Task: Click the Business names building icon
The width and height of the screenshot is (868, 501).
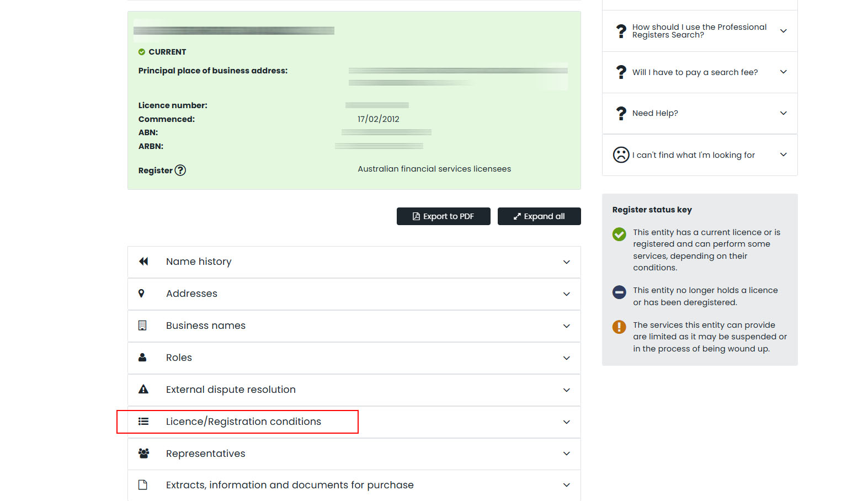Action: point(142,326)
